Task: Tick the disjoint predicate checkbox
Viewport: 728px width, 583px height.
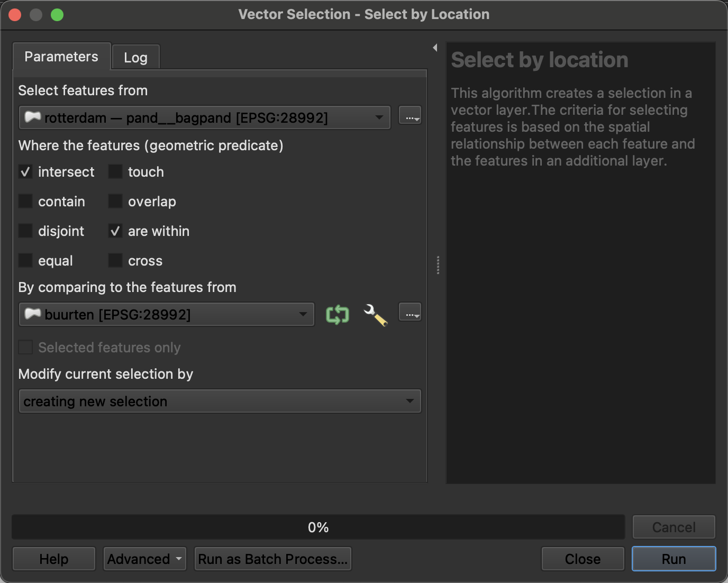Action: click(x=25, y=231)
